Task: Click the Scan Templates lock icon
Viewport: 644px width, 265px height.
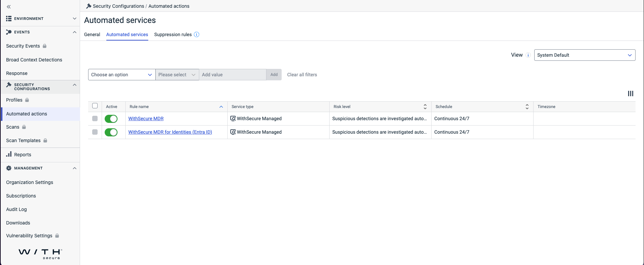Action: click(x=45, y=140)
